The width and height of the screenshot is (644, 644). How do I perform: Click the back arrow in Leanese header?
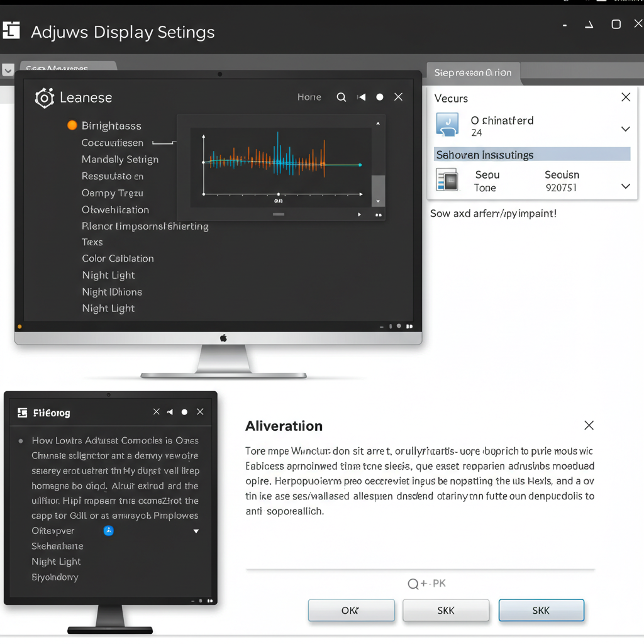(362, 97)
